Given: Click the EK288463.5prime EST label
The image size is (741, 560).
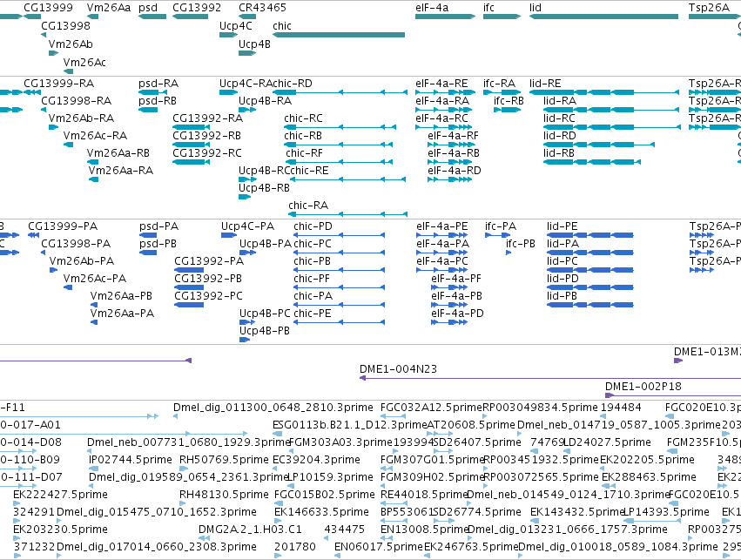Looking at the screenshot, I should pos(649,478).
